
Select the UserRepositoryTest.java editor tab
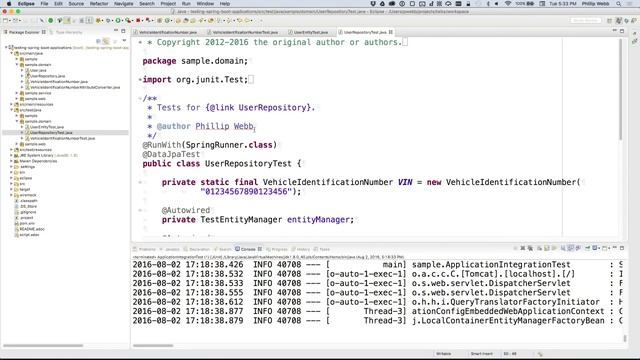364,32
